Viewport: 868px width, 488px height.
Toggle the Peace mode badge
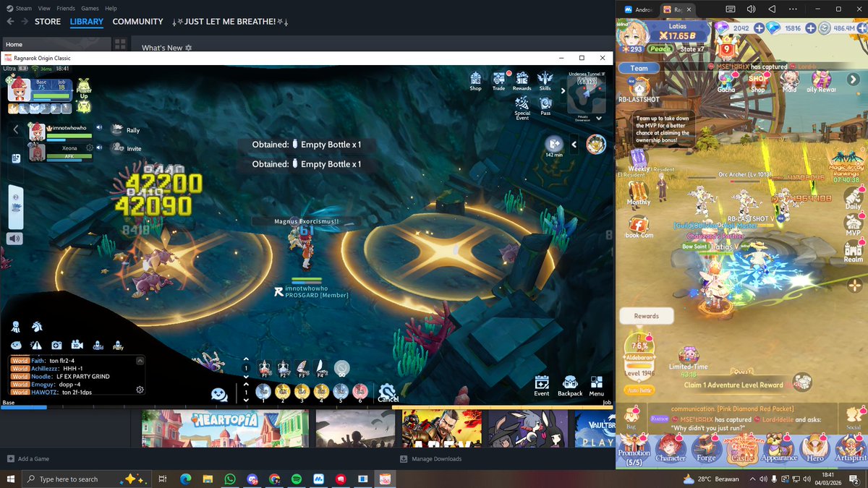pyautogui.click(x=660, y=49)
